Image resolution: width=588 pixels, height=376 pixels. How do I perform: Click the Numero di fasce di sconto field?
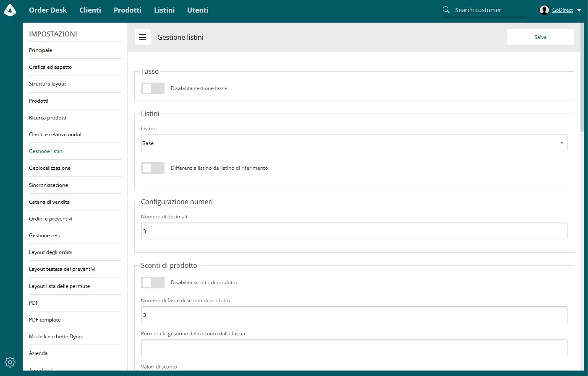tap(354, 315)
